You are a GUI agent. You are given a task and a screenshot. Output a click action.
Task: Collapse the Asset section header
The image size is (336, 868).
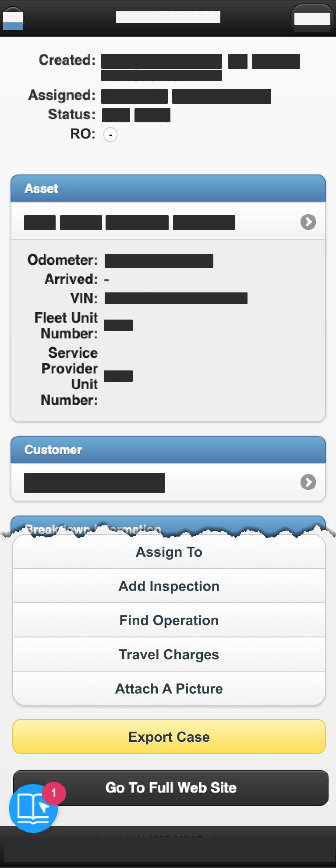(x=168, y=189)
